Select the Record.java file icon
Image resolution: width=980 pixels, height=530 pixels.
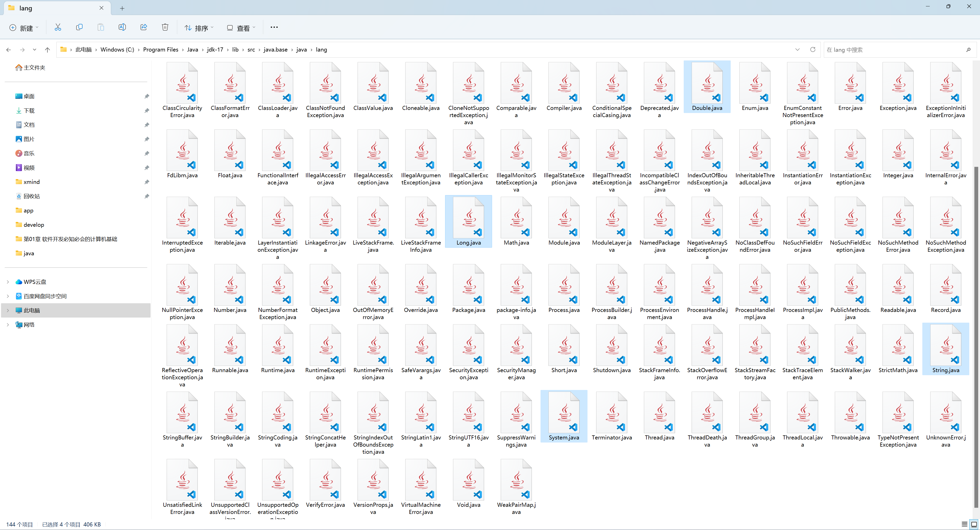point(946,285)
